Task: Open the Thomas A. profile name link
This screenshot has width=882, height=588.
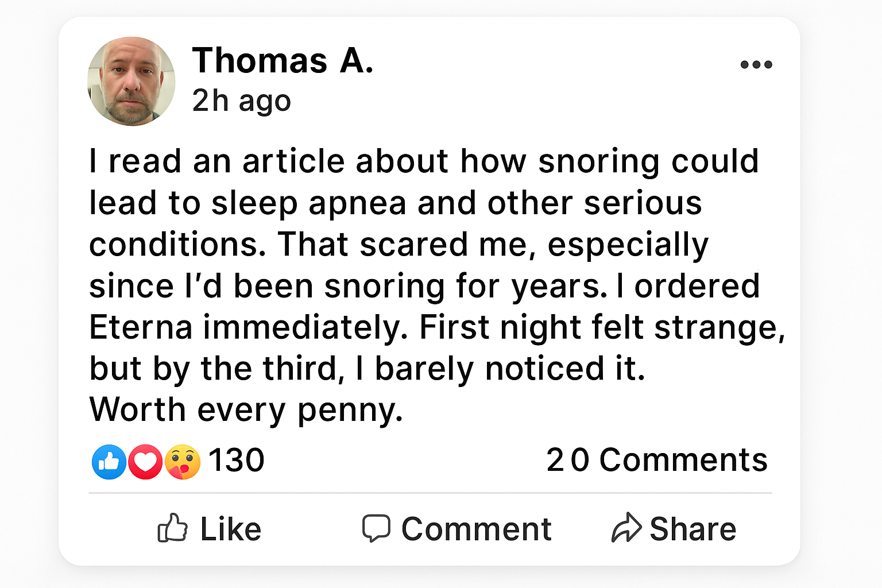Action: [283, 60]
